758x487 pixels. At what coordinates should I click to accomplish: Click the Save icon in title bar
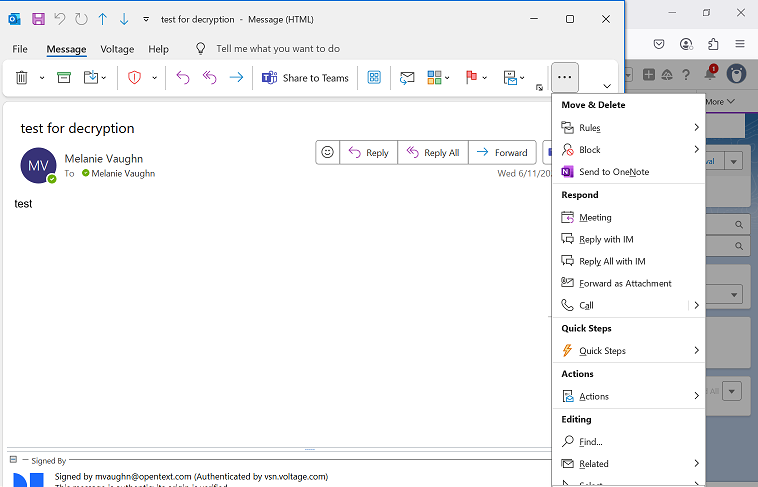coord(38,19)
